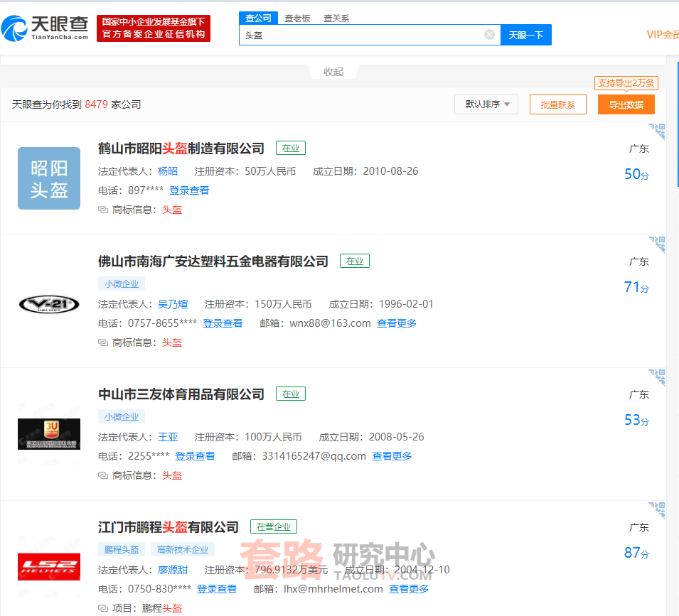Open QR code icon for 江门市鹏程头盔有限公司
Viewport: 679px width, 616px height.
(657, 509)
